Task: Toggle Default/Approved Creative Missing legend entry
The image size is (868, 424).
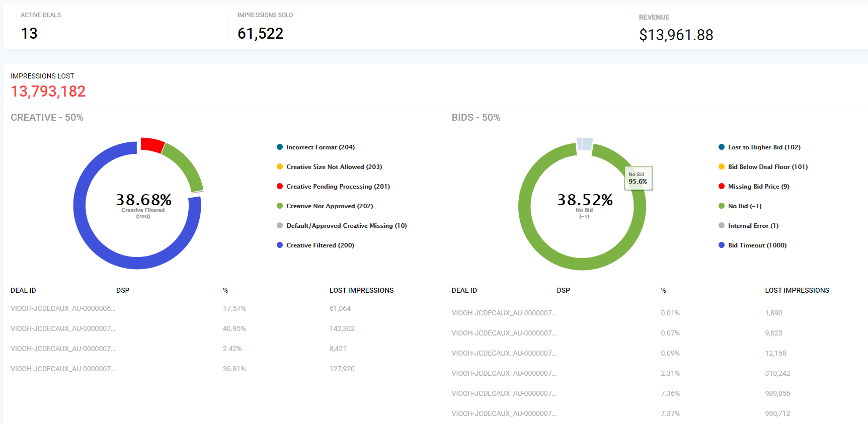Action: click(346, 226)
